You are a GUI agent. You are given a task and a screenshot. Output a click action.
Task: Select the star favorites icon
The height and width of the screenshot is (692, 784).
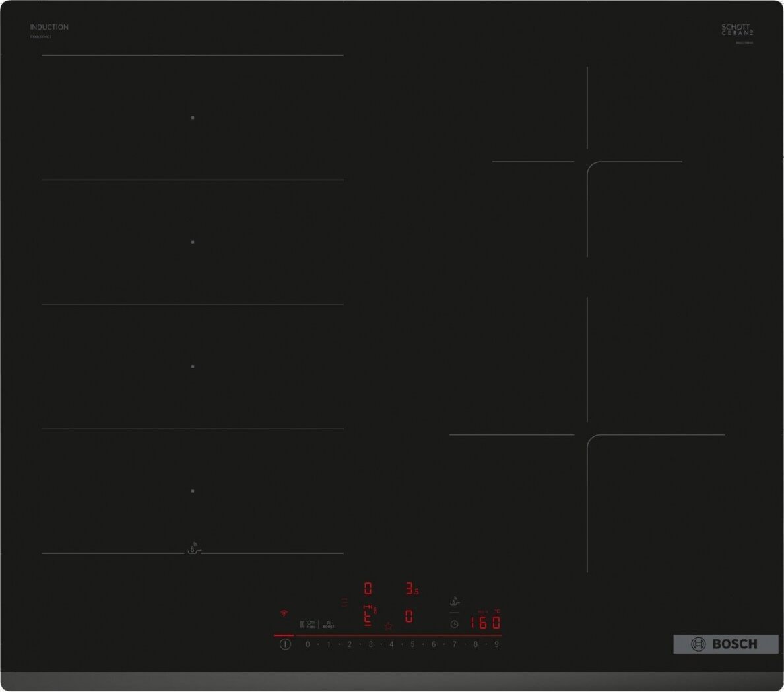[x=389, y=626]
